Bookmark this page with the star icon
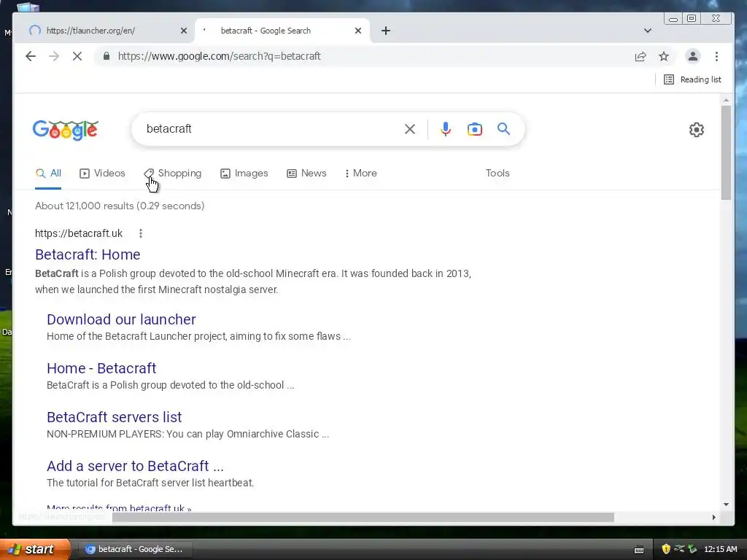Image resolution: width=747 pixels, height=560 pixels. 664,56
